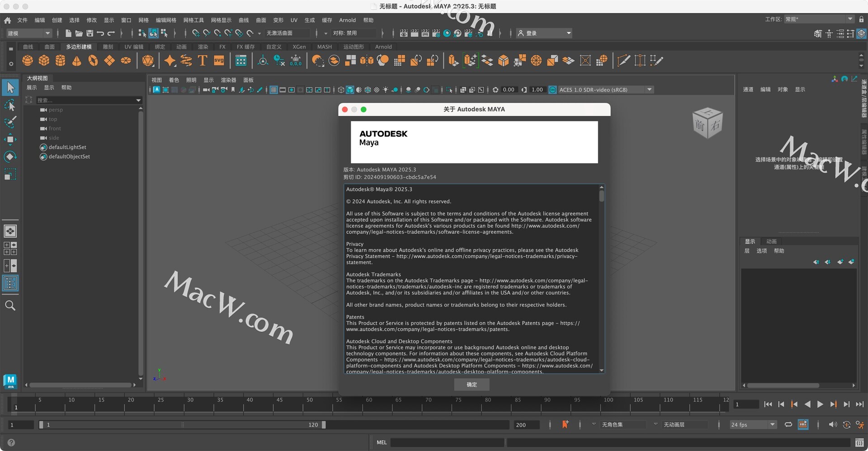Open the 文件 menu
868x451 pixels.
pos(22,20)
